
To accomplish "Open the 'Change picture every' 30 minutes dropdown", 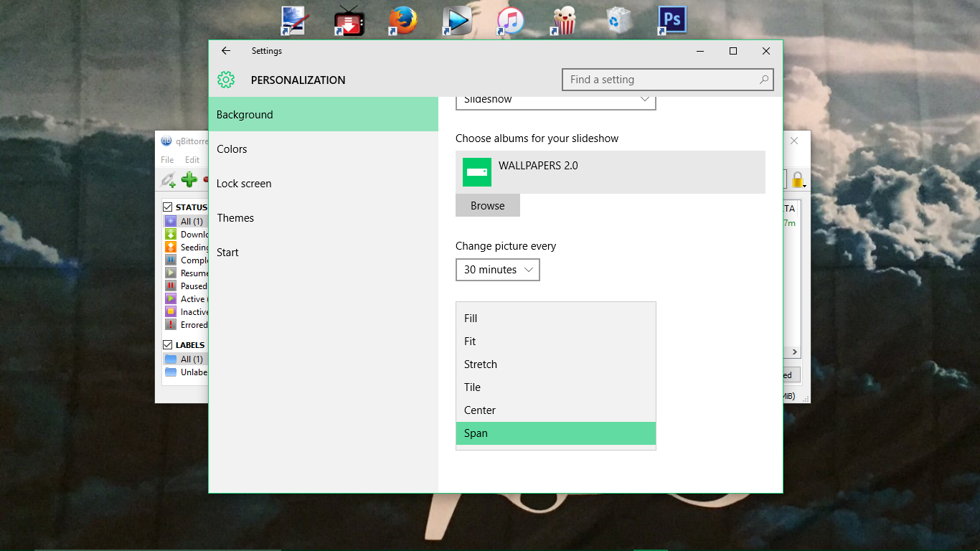I will 497,270.
